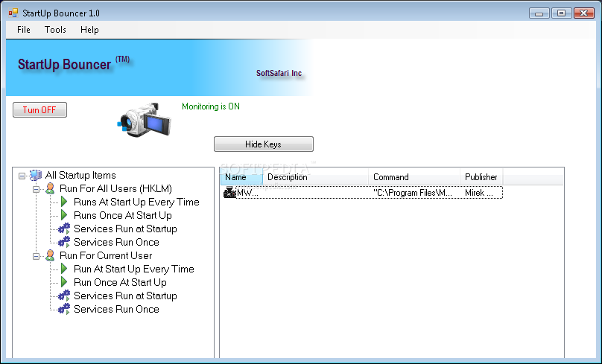Image resolution: width=602 pixels, height=364 pixels.
Task: Click arrow icon beside Runs Once At Start Up
Action: coord(64,215)
